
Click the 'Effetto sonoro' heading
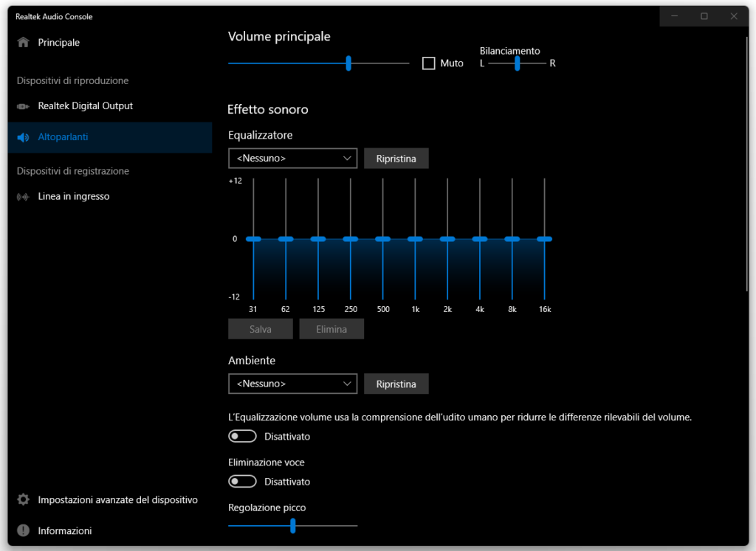click(267, 109)
